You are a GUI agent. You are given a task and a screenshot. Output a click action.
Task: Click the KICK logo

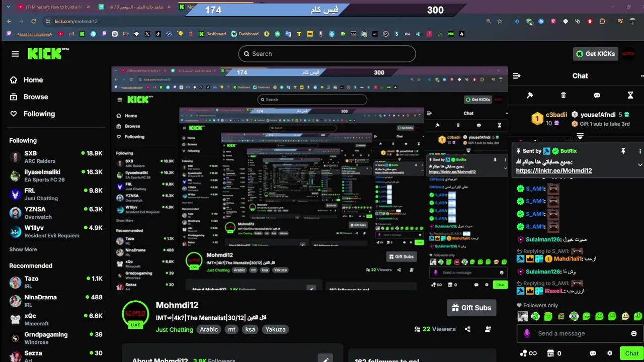coord(48,53)
